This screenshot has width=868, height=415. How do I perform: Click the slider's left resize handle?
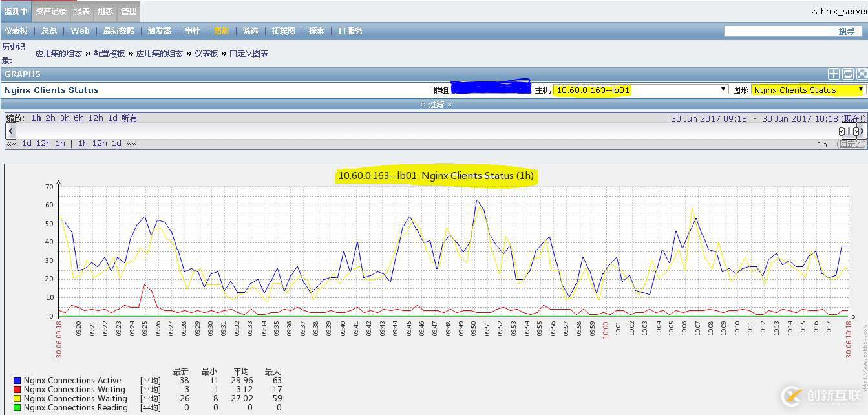pyautogui.click(x=842, y=131)
